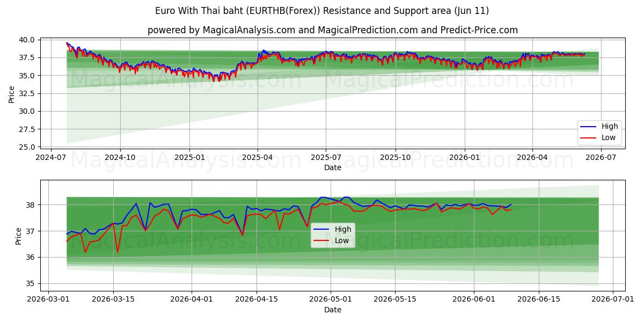
Task: Click the '2025-10' tick on top chart
Action: (x=396, y=157)
